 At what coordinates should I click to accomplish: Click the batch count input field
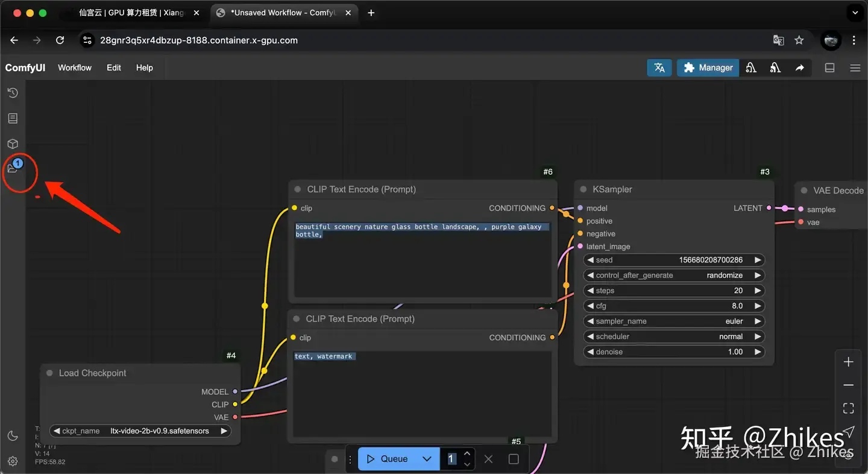451,459
